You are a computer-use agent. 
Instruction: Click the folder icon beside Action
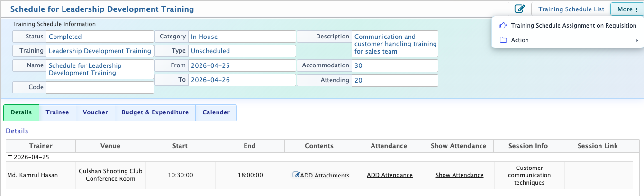point(503,40)
